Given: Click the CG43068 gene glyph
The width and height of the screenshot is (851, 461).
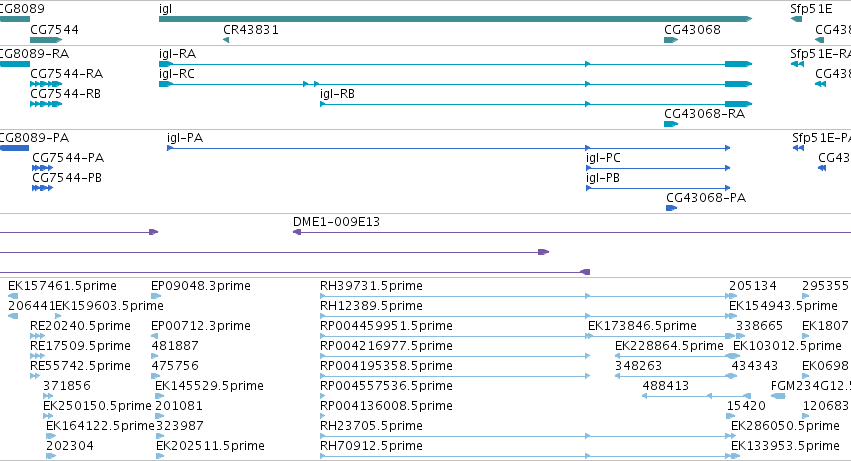Looking at the screenshot, I should point(671,40).
